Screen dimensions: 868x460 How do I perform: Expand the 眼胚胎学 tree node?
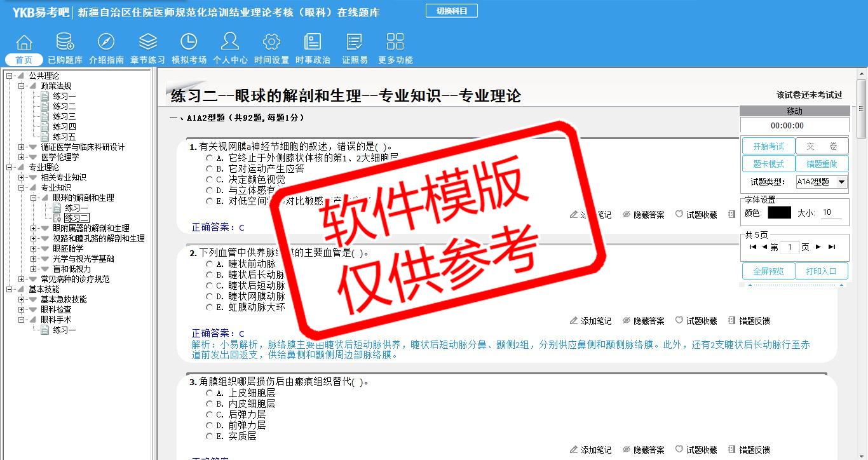tap(34, 248)
